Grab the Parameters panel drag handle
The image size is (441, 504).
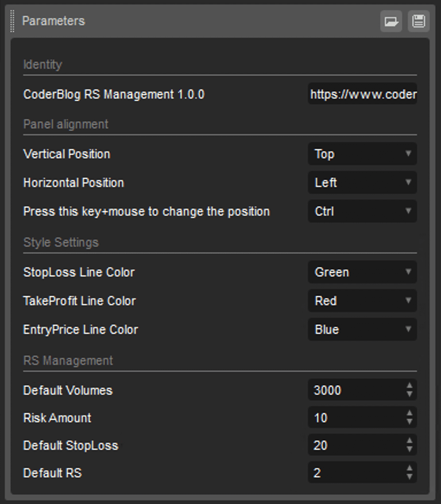point(12,21)
